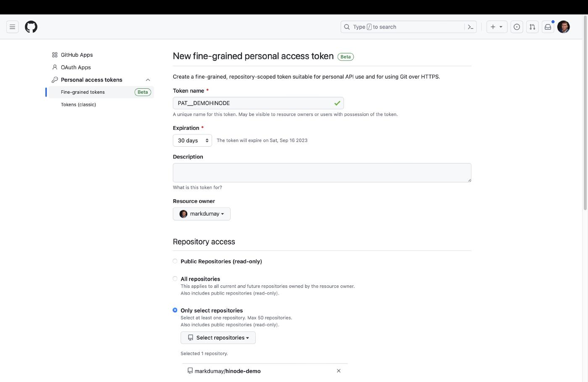Click the GitHub logo icon
Screen dimensions: 588x382
(x=31, y=27)
